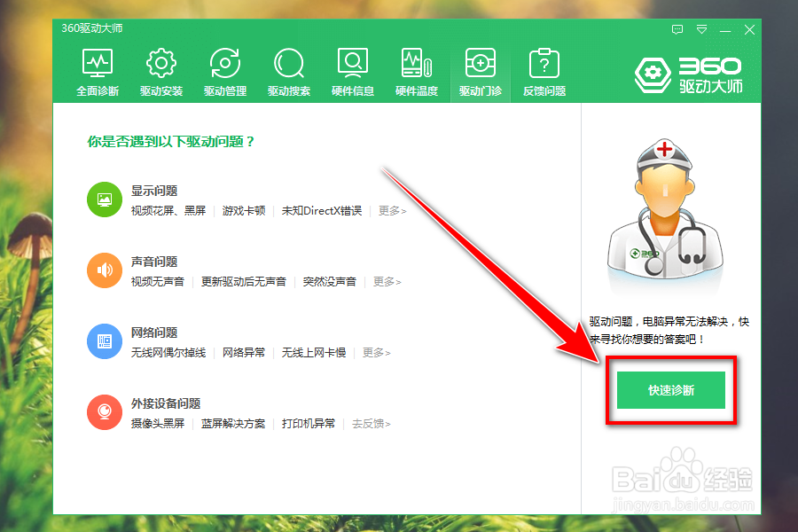The height and width of the screenshot is (532, 798).
Task: Click the feedback message icon in title bar
Action: [x=677, y=29]
